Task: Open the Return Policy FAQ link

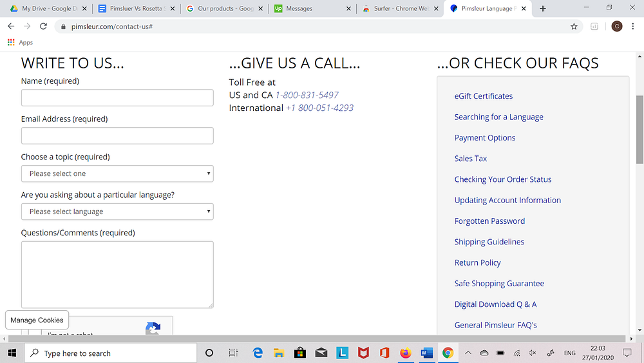Action: [477, 262]
